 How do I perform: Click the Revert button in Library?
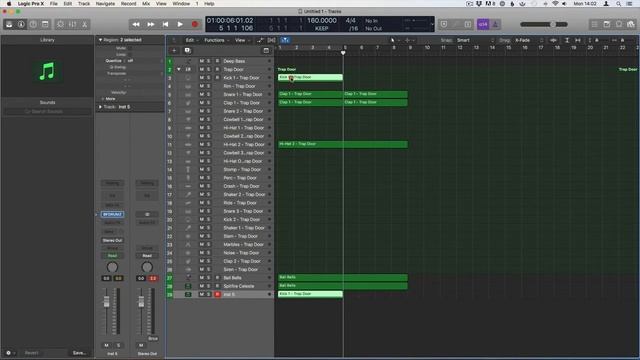click(31, 353)
